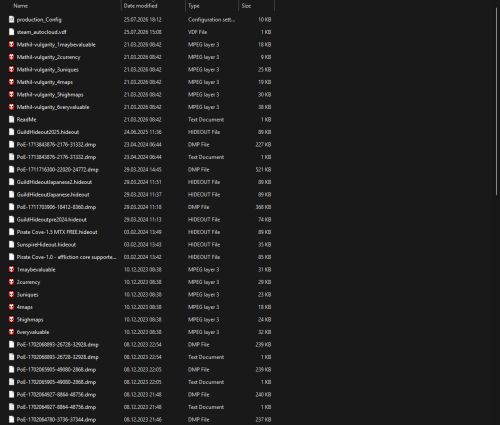Click the PoE-1711716300-22020-24772.dmp file icon
Screen dimensions: 500x425
pos(11,170)
